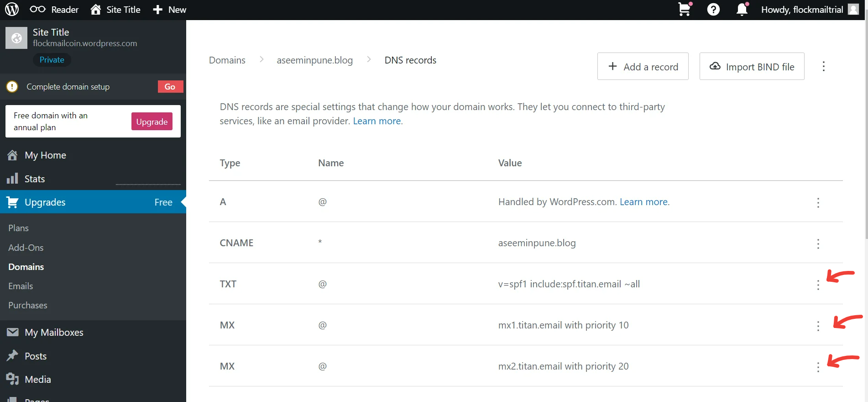Click the Posts pin icon
This screenshot has height=402, width=868.
click(12, 355)
